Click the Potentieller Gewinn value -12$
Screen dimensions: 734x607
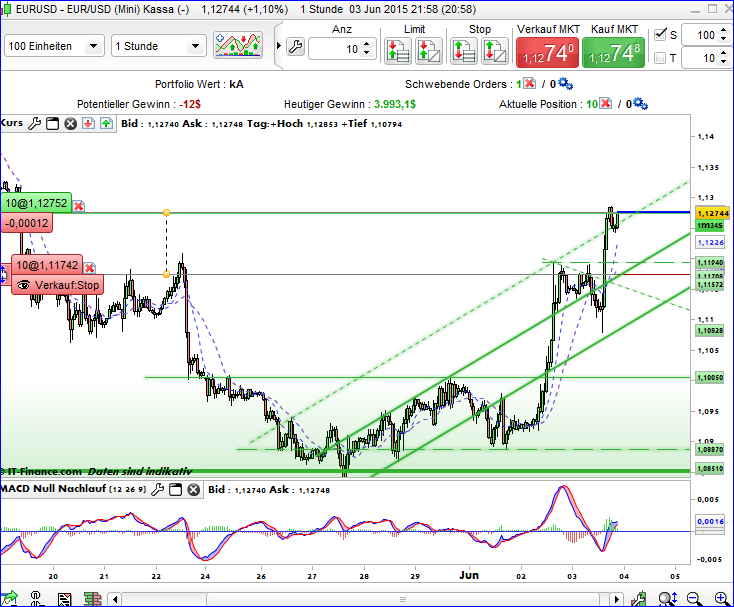click(190, 104)
